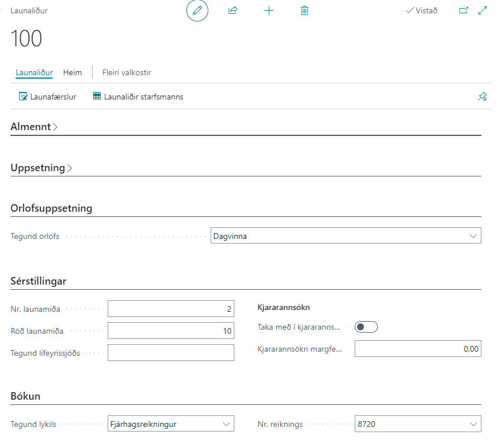
Task: Switch to the Heim tab
Action: point(72,73)
